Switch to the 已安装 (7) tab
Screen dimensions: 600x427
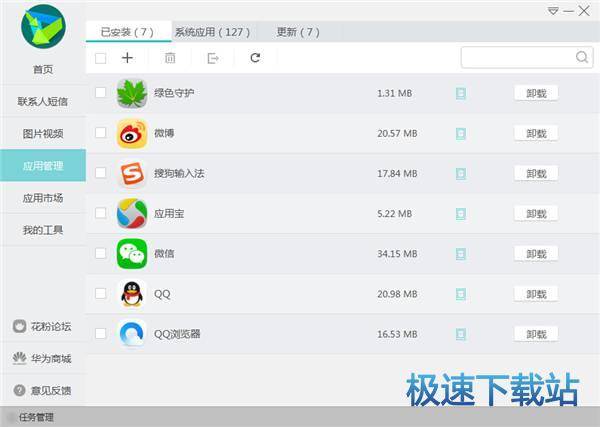(129, 32)
